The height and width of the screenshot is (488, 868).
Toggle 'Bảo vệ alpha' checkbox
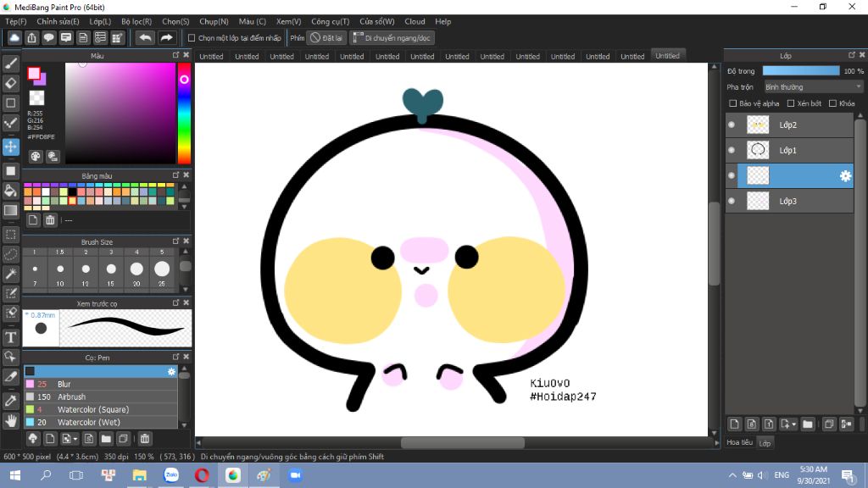tap(733, 103)
